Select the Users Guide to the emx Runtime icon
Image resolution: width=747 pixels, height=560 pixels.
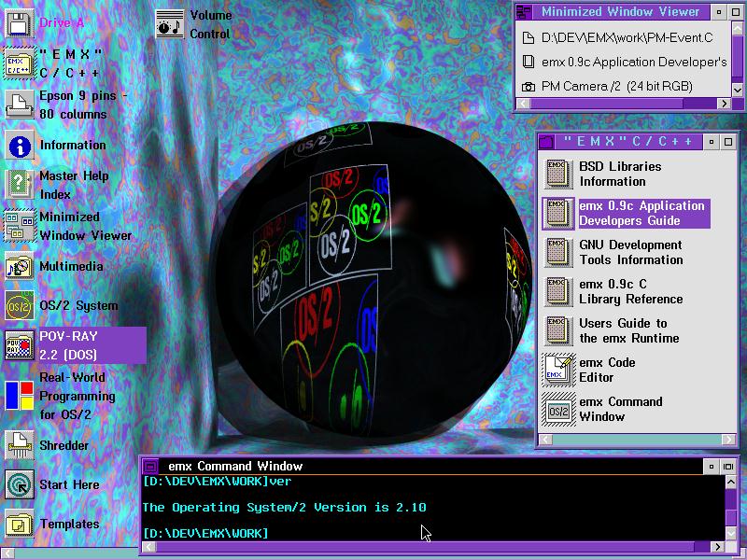click(x=558, y=330)
